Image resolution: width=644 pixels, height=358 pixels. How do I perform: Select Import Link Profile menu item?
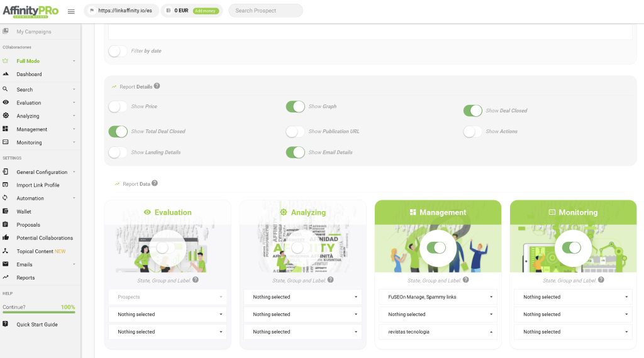pyautogui.click(x=38, y=185)
